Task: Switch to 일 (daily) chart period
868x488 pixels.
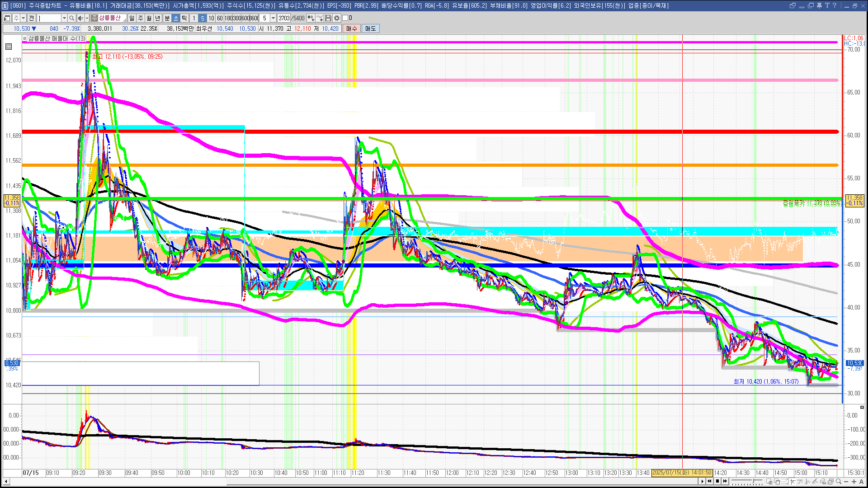Action: pos(132,18)
